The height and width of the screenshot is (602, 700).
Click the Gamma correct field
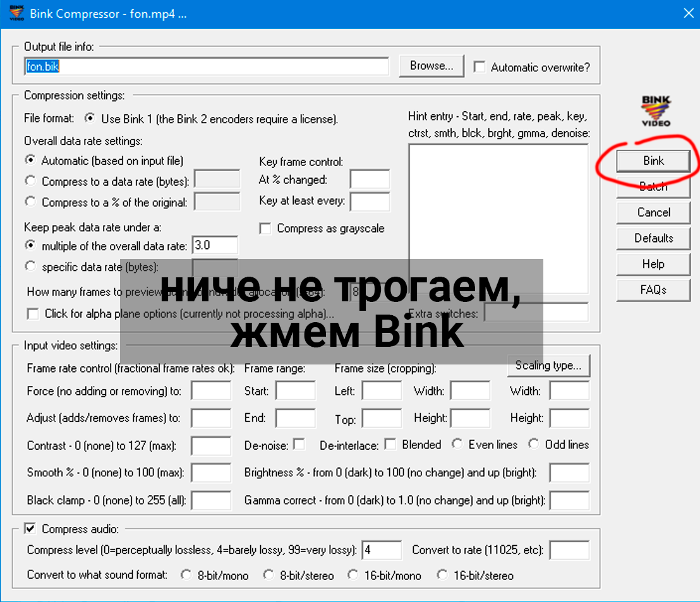coord(569,500)
